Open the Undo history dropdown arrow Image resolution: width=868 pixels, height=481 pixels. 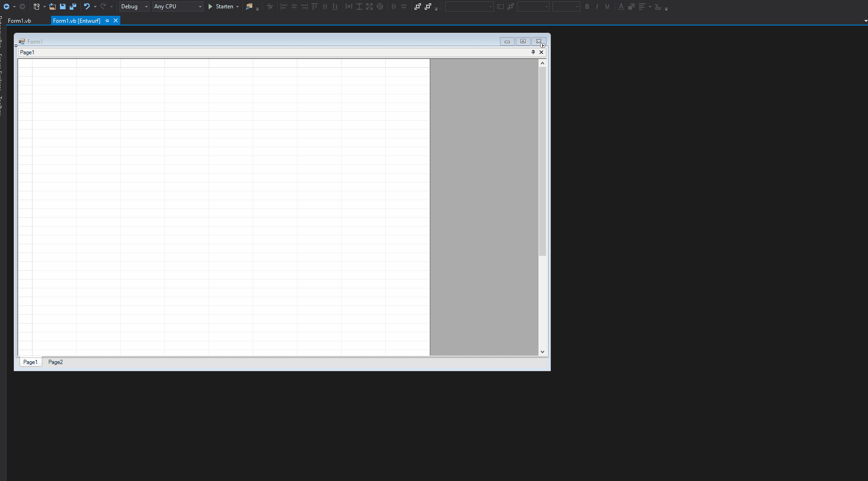(x=95, y=6)
